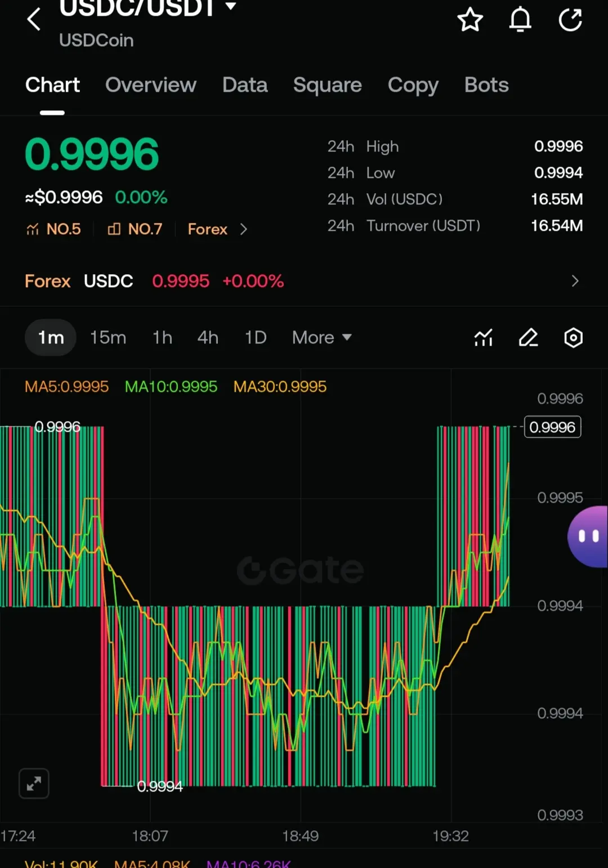Open the chart settings hexagon icon

573,338
